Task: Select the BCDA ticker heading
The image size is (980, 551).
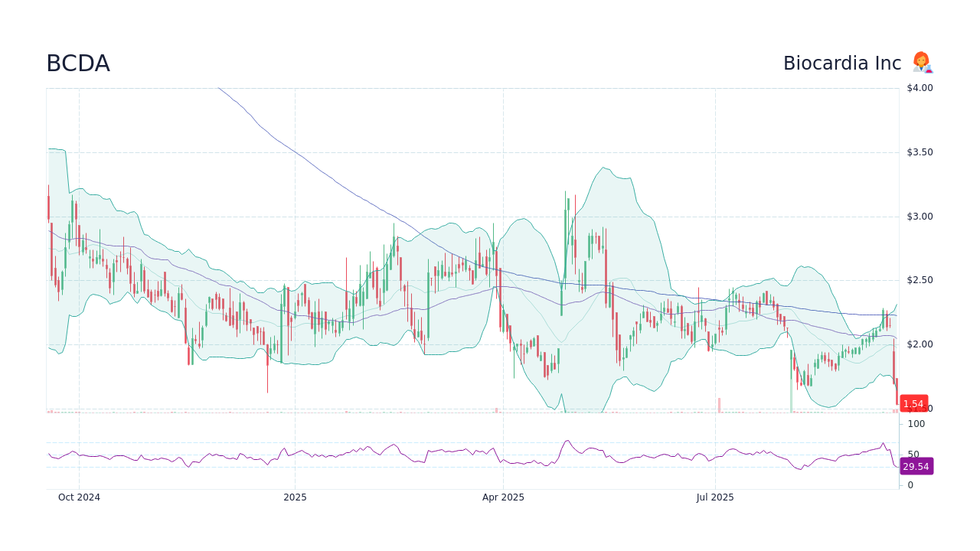Action: click(x=77, y=64)
